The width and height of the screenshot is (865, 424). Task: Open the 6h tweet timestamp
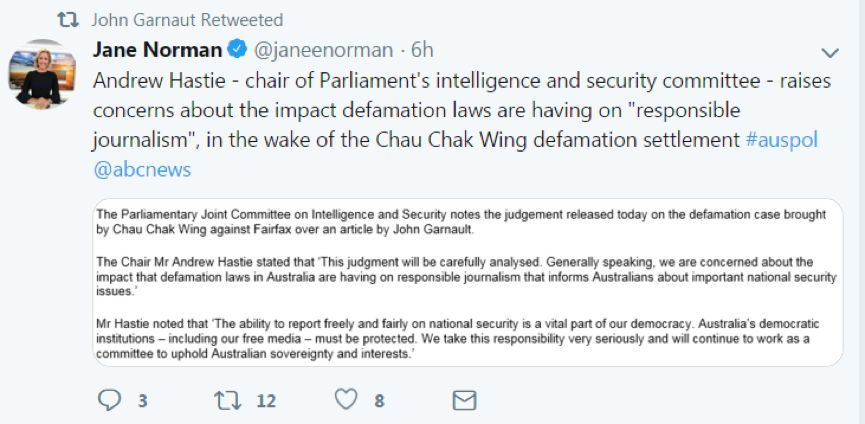tap(422, 50)
